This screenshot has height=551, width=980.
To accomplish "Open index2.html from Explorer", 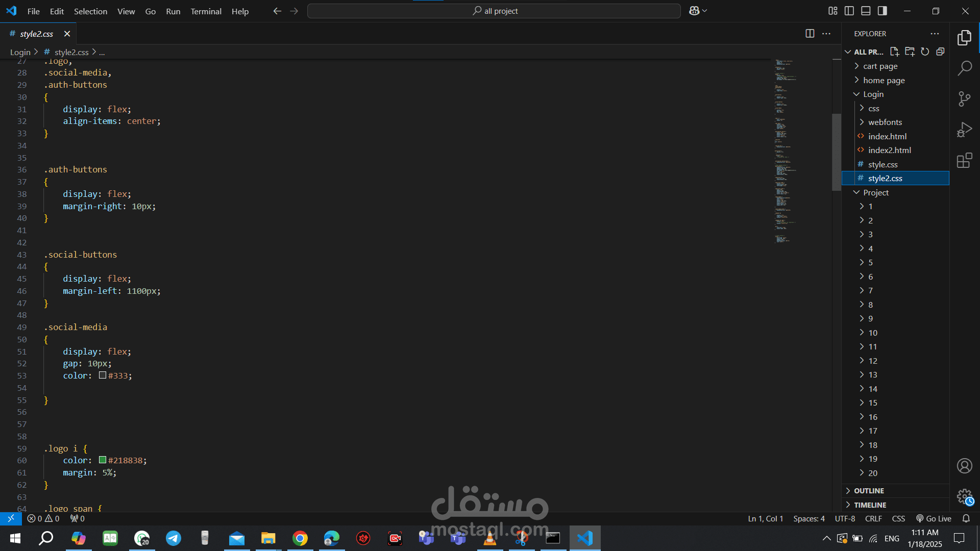I will tap(889, 151).
